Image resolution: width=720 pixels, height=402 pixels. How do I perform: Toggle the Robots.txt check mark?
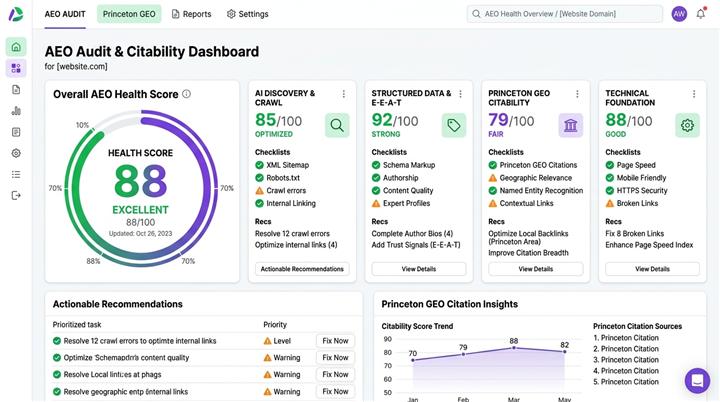pos(259,178)
